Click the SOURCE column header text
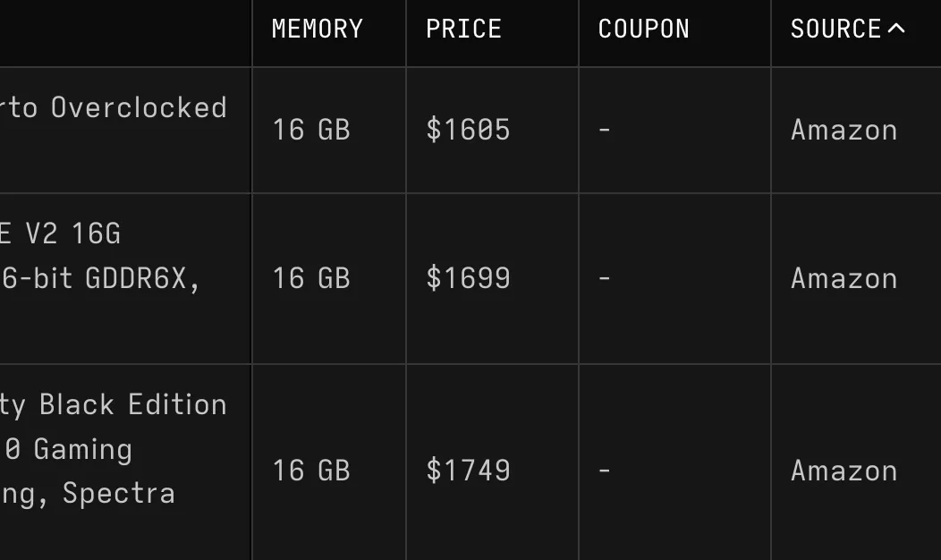The height and width of the screenshot is (560, 941). click(835, 29)
